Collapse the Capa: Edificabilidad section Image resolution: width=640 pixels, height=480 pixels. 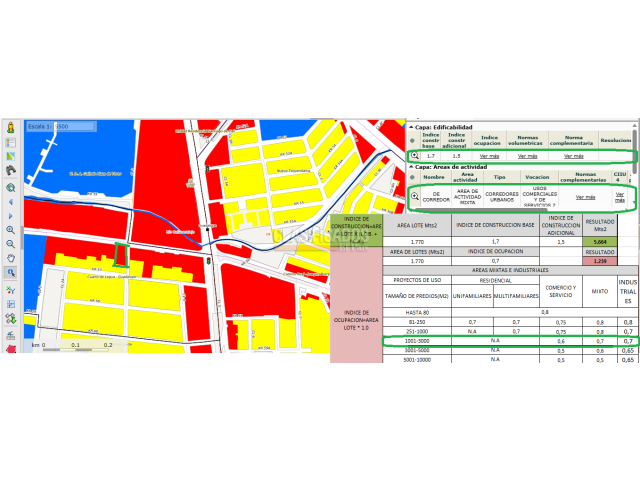[410, 127]
